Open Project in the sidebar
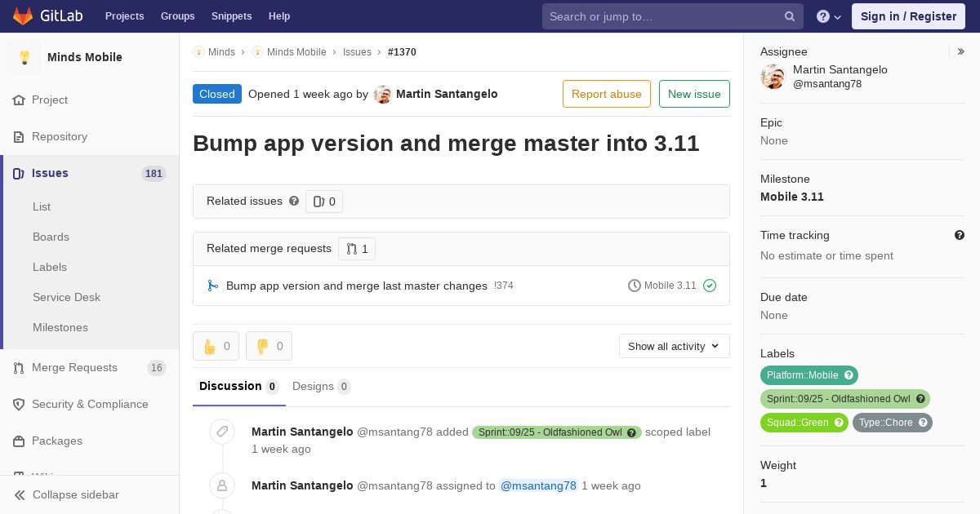 coord(89,100)
